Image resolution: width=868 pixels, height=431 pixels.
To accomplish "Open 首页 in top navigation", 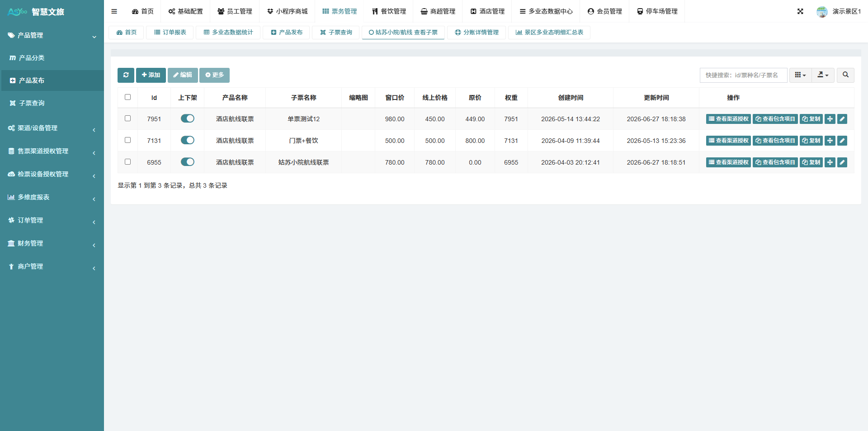I will click(x=143, y=11).
